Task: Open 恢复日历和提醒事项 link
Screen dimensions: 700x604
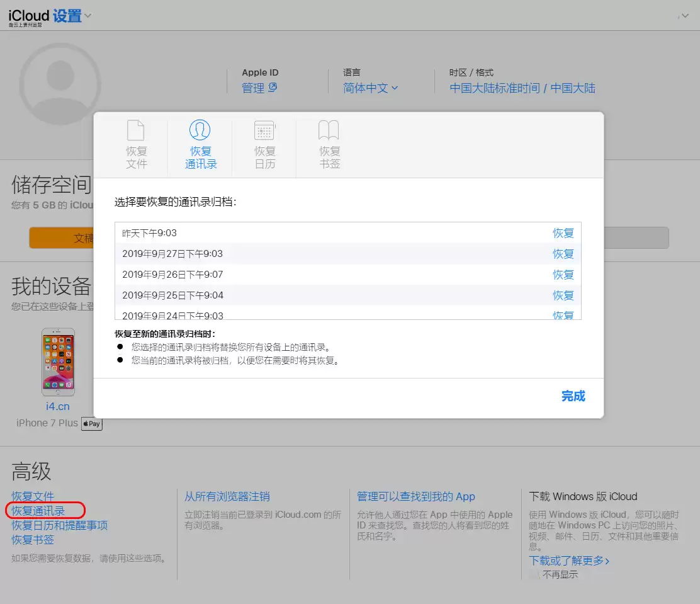Action: (x=59, y=525)
